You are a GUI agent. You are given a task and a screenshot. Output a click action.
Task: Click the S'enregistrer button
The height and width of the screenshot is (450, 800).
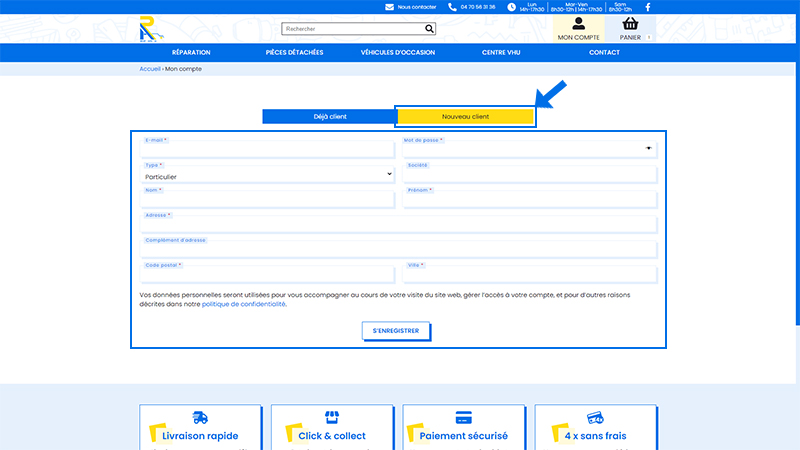pos(396,331)
